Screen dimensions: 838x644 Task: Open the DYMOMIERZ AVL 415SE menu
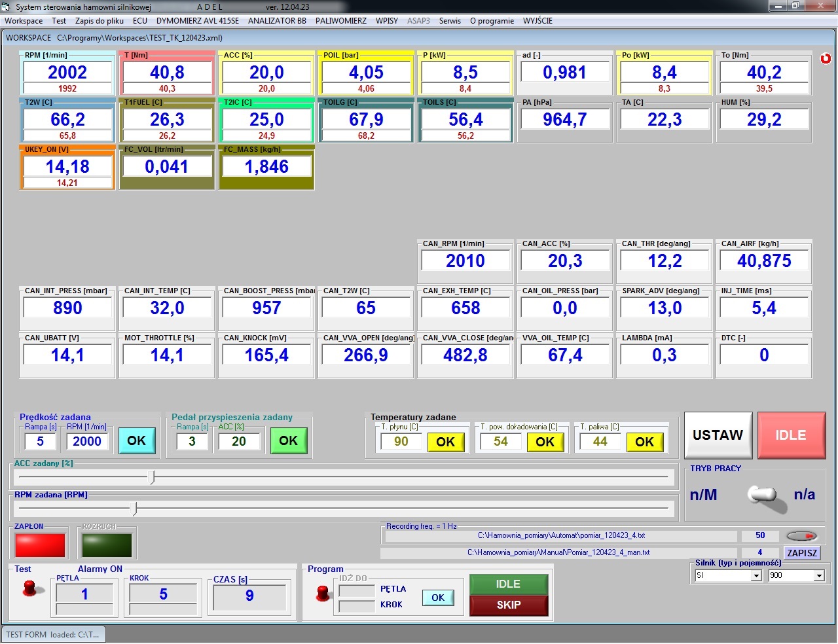click(197, 21)
